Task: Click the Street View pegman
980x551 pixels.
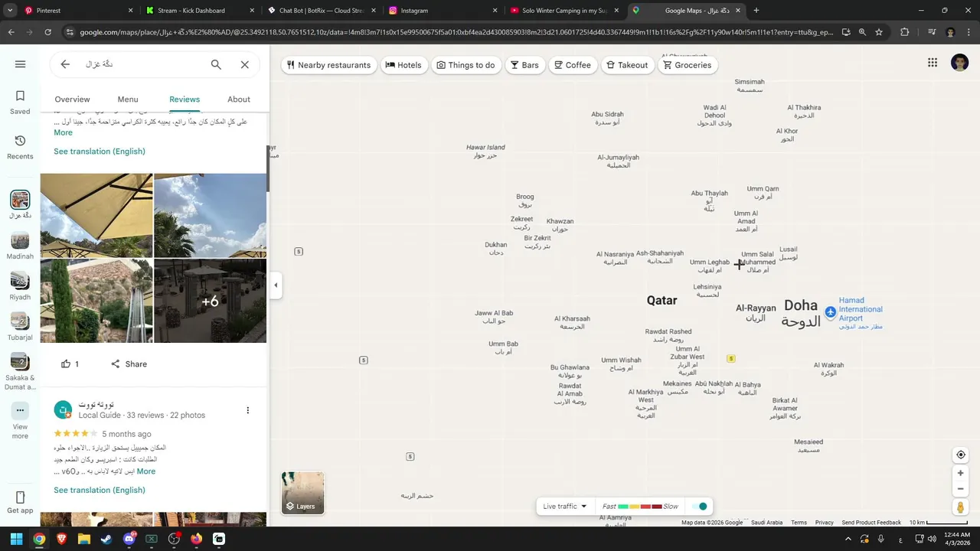Action: click(961, 507)
